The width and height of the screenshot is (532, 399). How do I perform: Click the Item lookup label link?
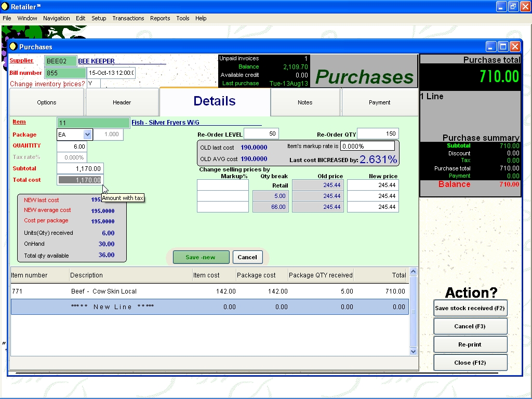19,122
